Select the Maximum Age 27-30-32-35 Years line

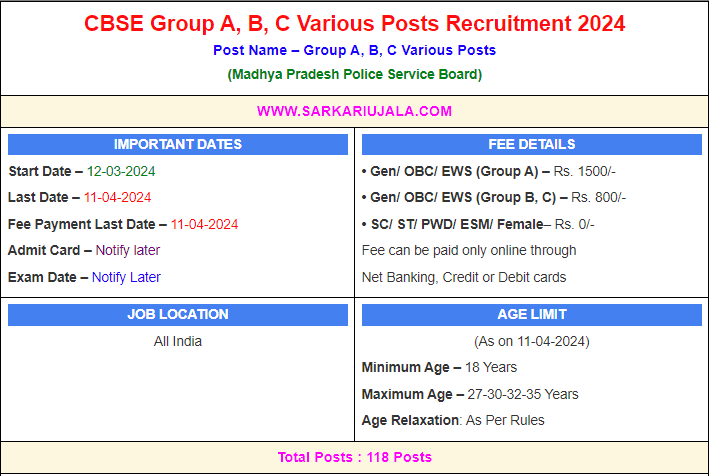(470, 394)
